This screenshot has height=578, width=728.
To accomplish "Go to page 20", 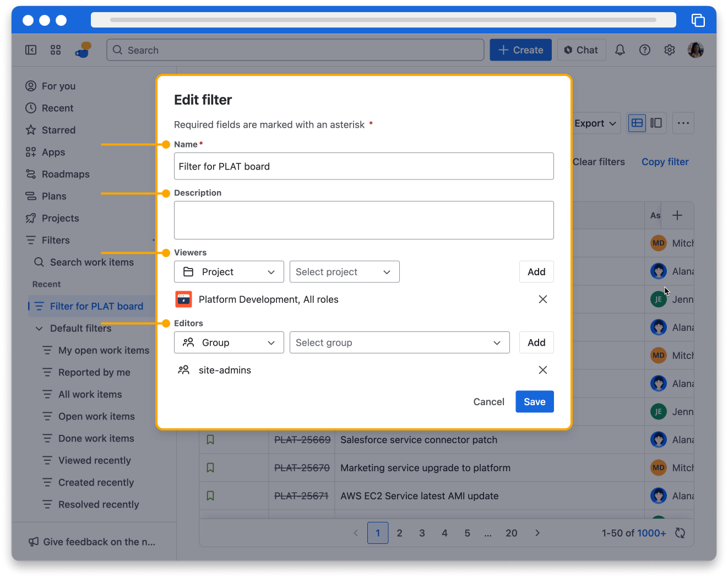I will (512, 533).
